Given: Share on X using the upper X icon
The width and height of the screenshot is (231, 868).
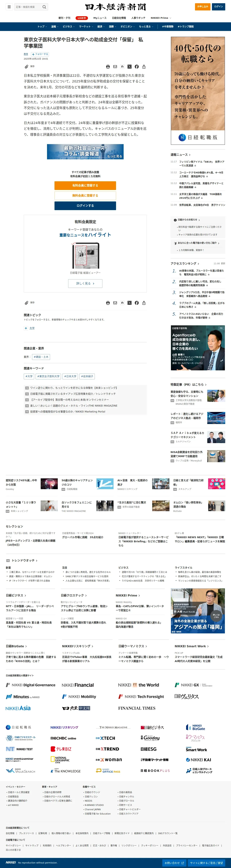Looking at the screenshot, I should point(129,67).
